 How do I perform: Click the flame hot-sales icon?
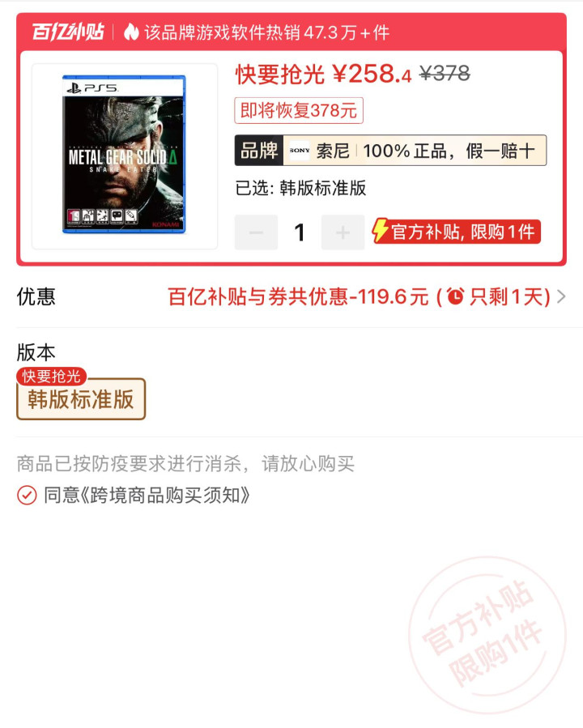(x=131, y=32)
